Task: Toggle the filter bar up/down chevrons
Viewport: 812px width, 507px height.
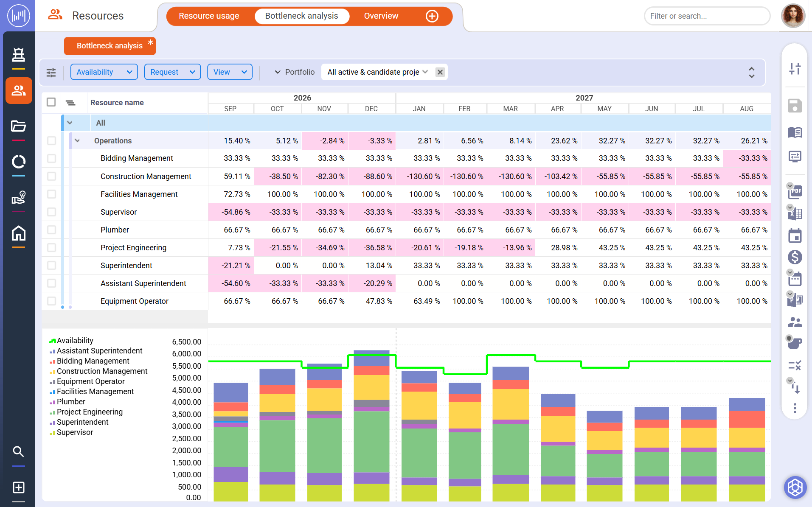Action: [751, 72]
